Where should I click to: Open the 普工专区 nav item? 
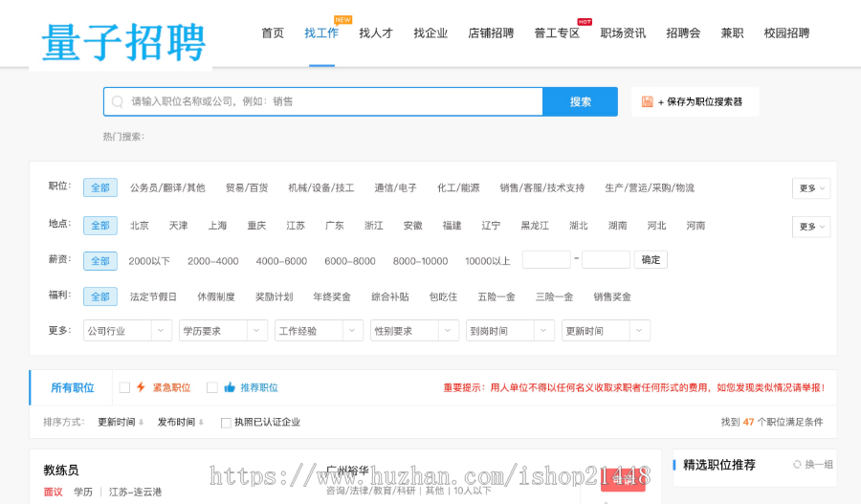tap(557, 33)
